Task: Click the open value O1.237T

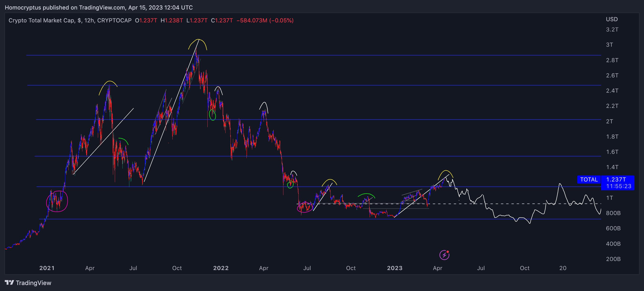Action: pos(146,20)
